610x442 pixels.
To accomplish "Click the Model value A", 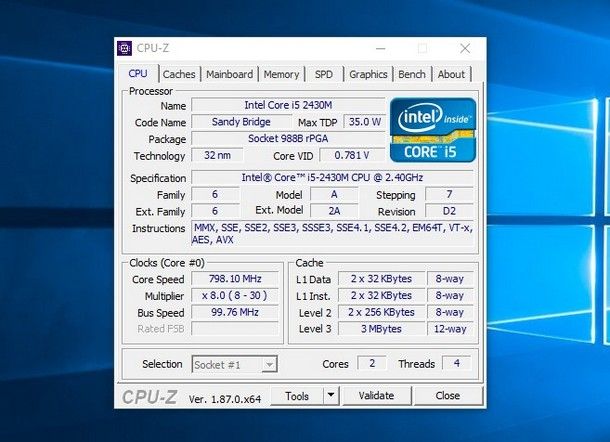I will [334, 194].
